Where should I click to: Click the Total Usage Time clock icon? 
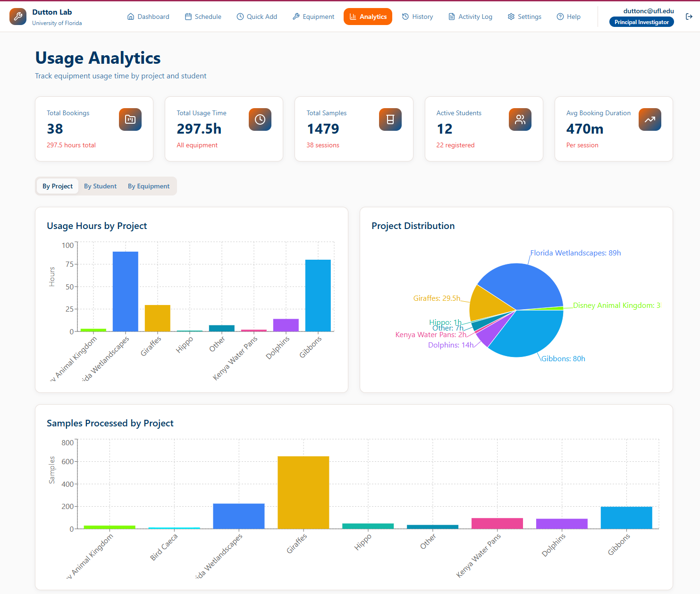click(x=260, y=119)
